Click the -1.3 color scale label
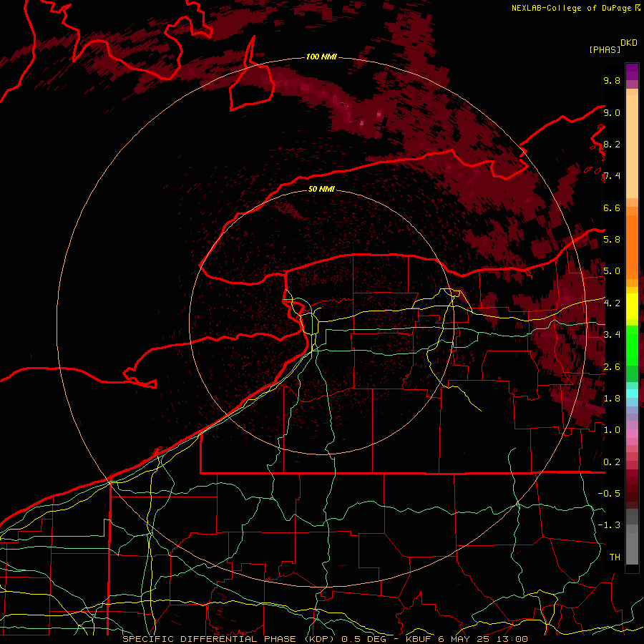The image size is (644, 644). (609, 525)
